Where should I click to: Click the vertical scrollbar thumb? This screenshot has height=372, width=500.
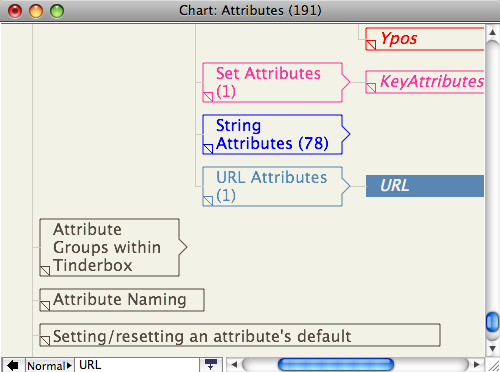coord(492,322)
